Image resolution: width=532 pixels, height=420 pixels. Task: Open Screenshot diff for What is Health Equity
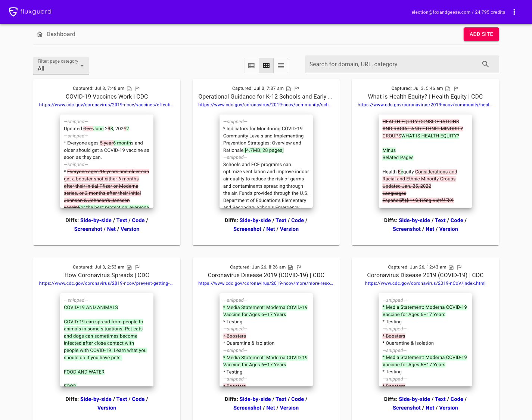coord(407,229)
